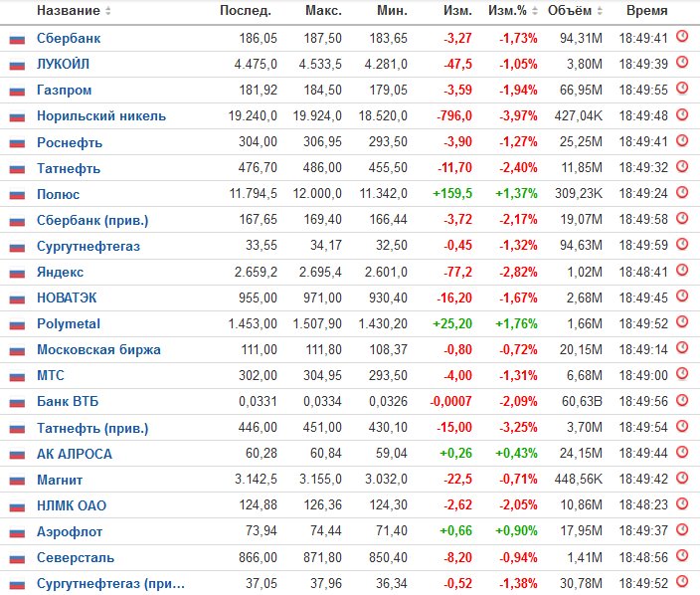Click the Russian flag beside Сургутнефтегаз
700x595 pixels.
(17, 247)
